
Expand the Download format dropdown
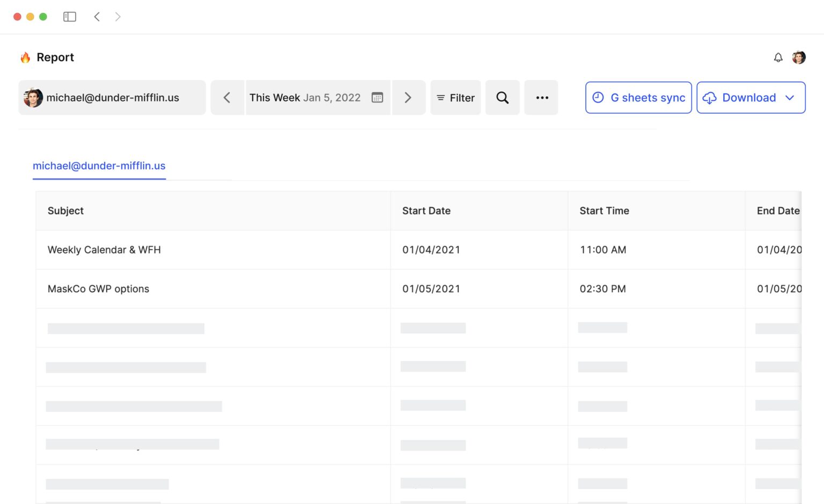[x=790, y=98]
